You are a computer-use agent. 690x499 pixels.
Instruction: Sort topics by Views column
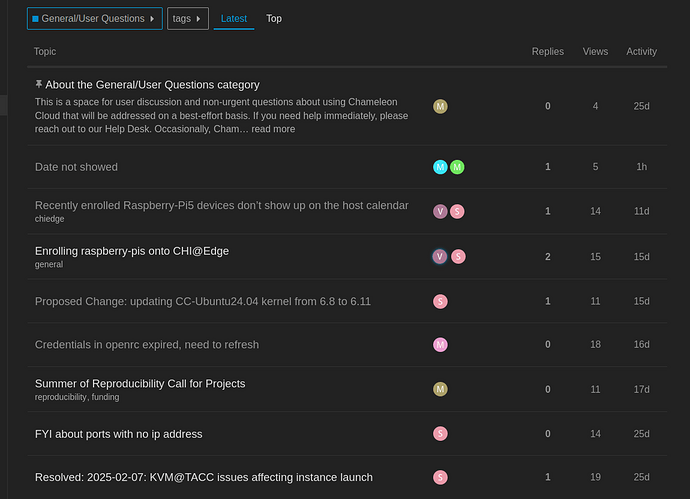click(595, 51)
